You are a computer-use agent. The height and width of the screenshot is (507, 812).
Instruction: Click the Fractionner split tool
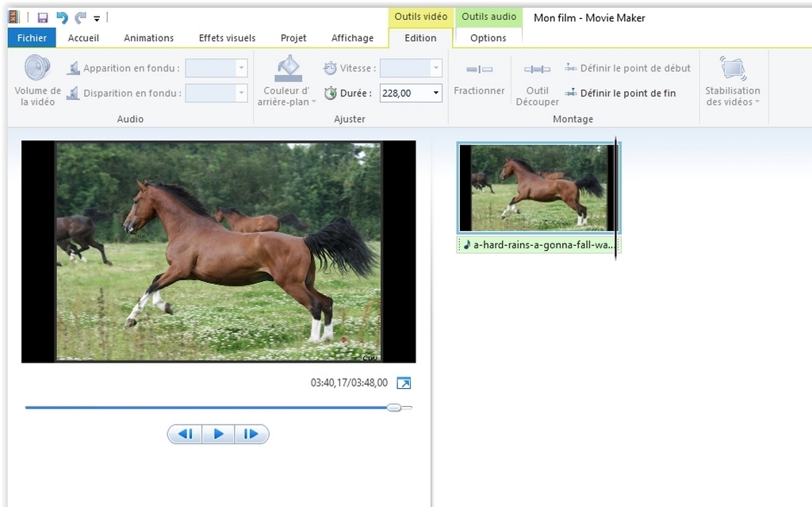click(x=479, y=79)
